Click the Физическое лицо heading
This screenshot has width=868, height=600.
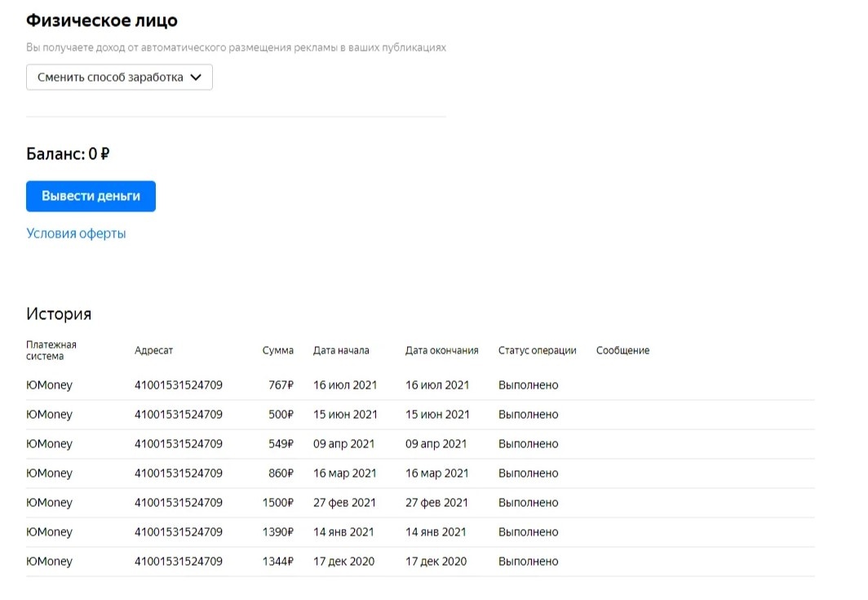point(102,20)
